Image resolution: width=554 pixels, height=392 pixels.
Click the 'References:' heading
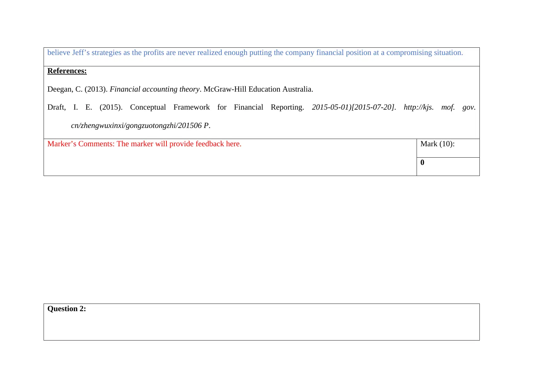67,71
